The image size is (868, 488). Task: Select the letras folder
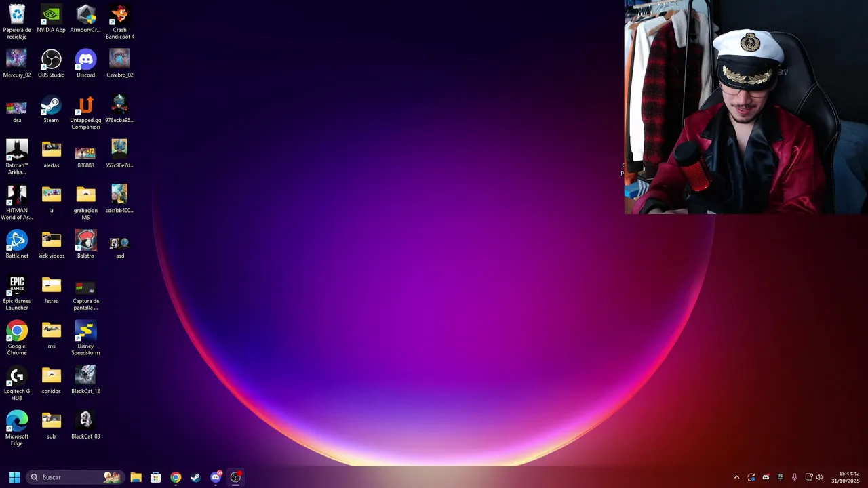[x=52, y=290]
